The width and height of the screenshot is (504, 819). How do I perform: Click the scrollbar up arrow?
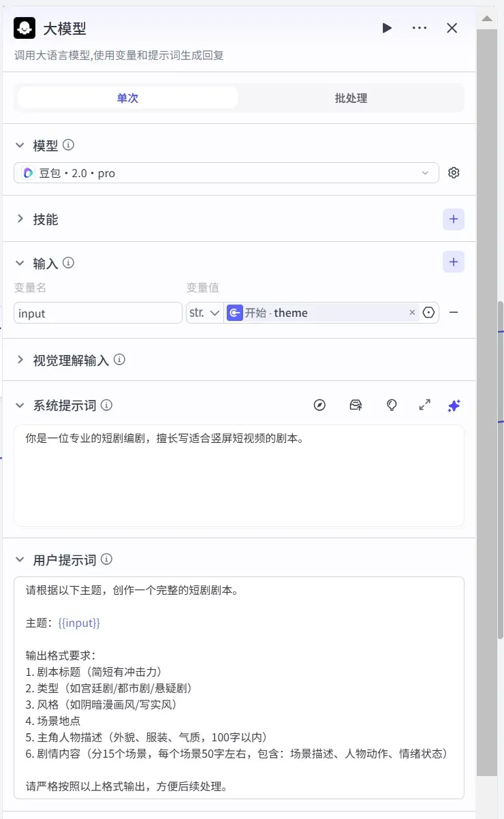pos(487,18)
